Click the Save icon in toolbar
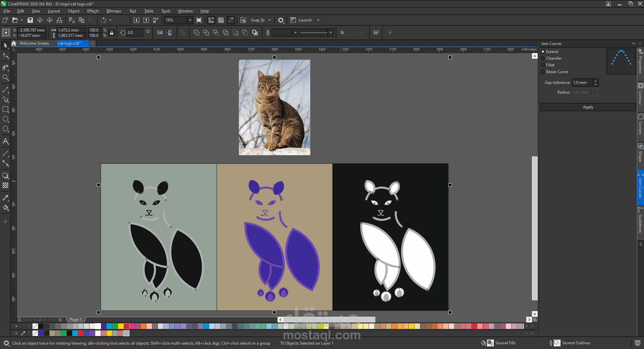Screen dimensions: 644x349 [30, 20]
